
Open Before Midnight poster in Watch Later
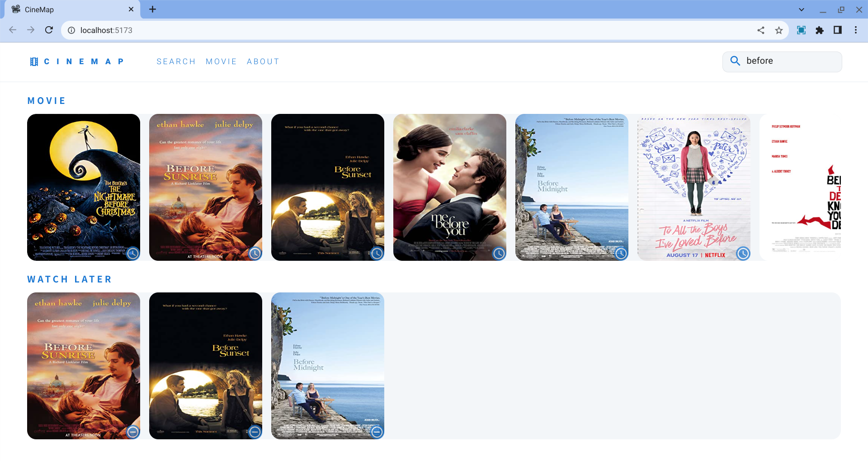pos(328,366)
